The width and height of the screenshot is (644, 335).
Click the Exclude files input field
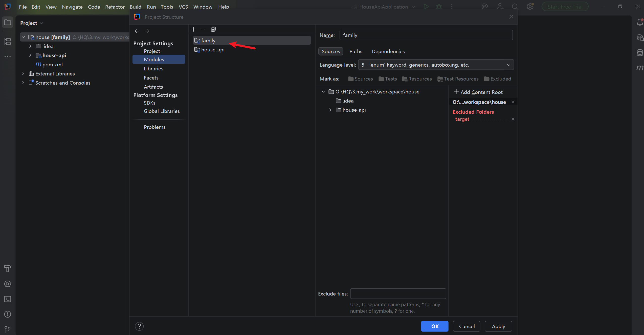[398, 293]
